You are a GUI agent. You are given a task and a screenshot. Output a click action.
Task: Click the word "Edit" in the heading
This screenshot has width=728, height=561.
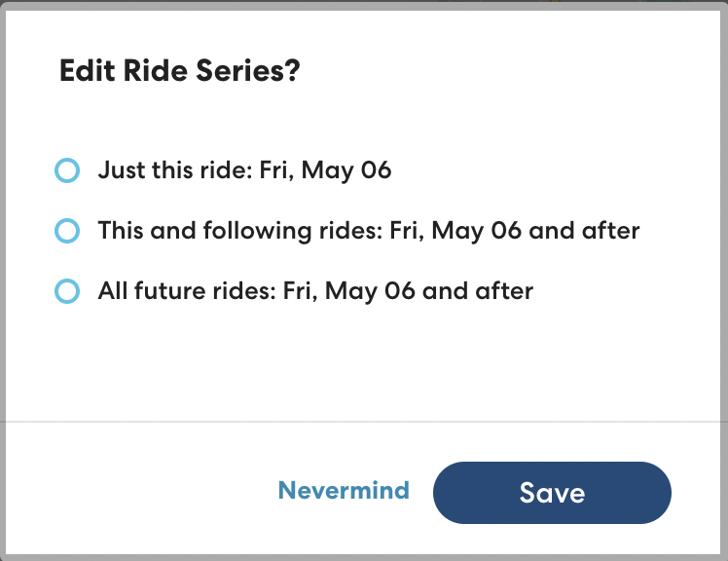[x=83, y=72]
